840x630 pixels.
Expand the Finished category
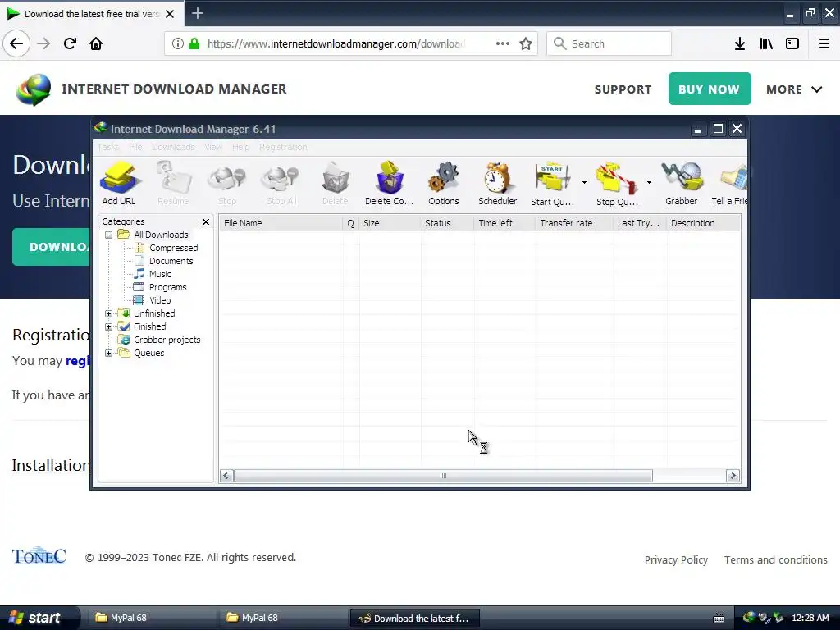(109, 326)
